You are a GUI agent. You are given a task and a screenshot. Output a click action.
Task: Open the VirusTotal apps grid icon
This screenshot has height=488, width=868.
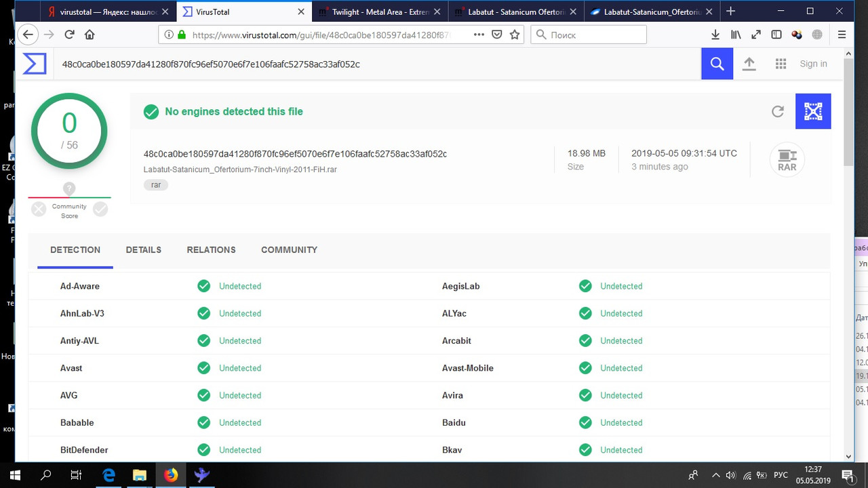[781, 64]
